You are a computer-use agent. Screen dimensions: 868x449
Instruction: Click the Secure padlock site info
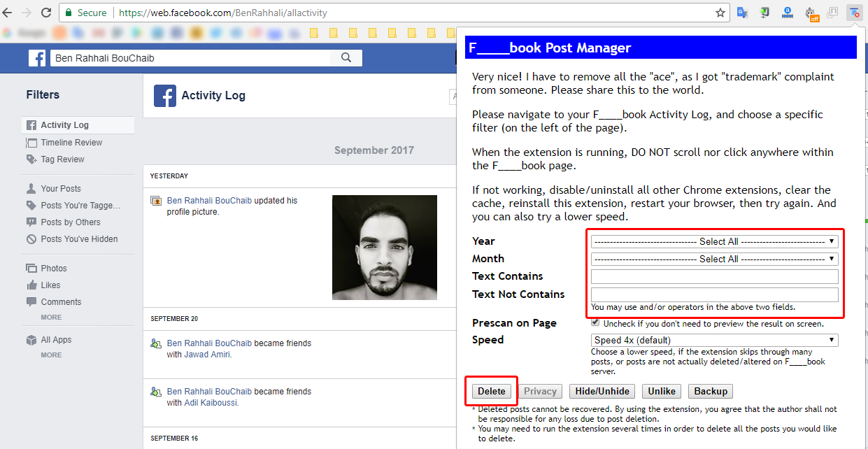87,13
